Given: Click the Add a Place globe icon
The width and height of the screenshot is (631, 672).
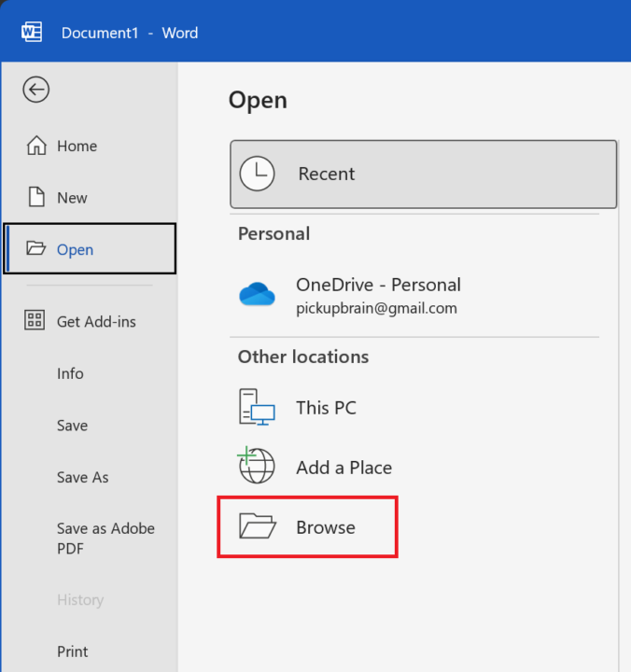Looking at the screenshot, I should [x=257, y=465].
